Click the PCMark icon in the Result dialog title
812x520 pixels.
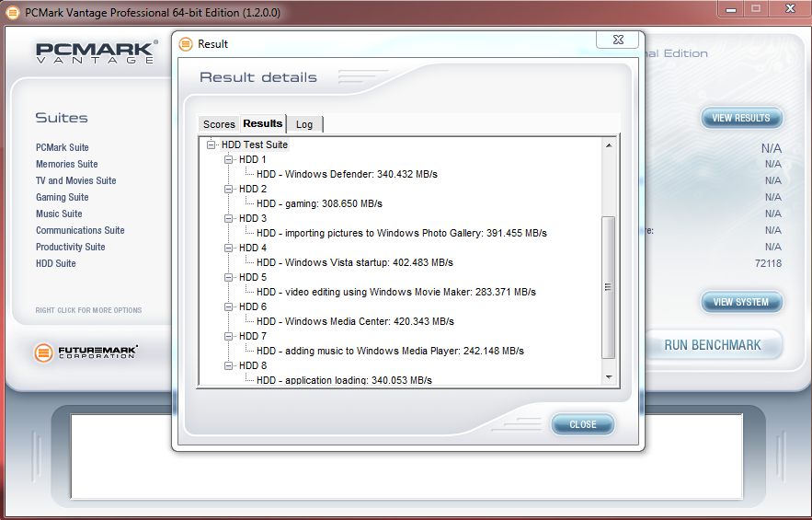[x=186, y=44]
